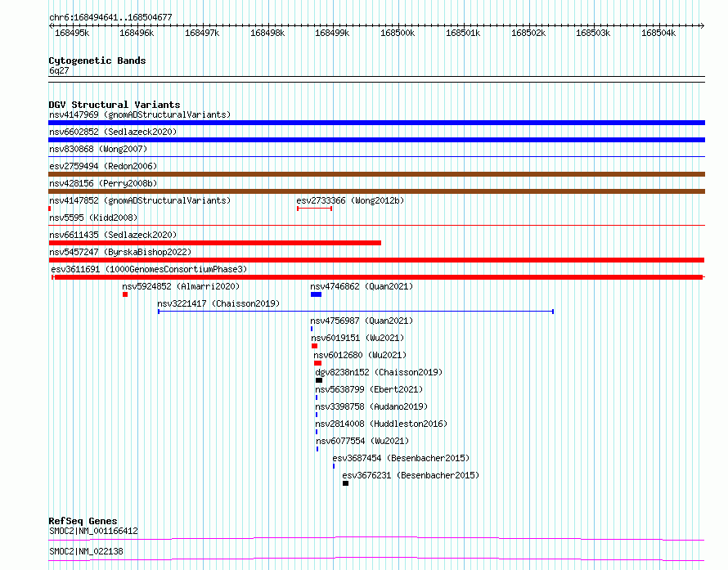The height and width of the screenshot is (570, 728).
Task: Click the SMOC2|NM_022138 gene label
Action: (87, 551)
